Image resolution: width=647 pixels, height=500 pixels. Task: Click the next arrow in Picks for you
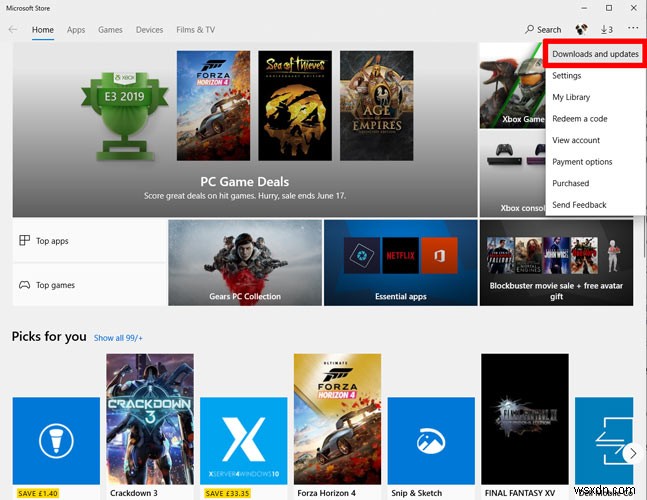pyautogui.click(x=632, y=453)
